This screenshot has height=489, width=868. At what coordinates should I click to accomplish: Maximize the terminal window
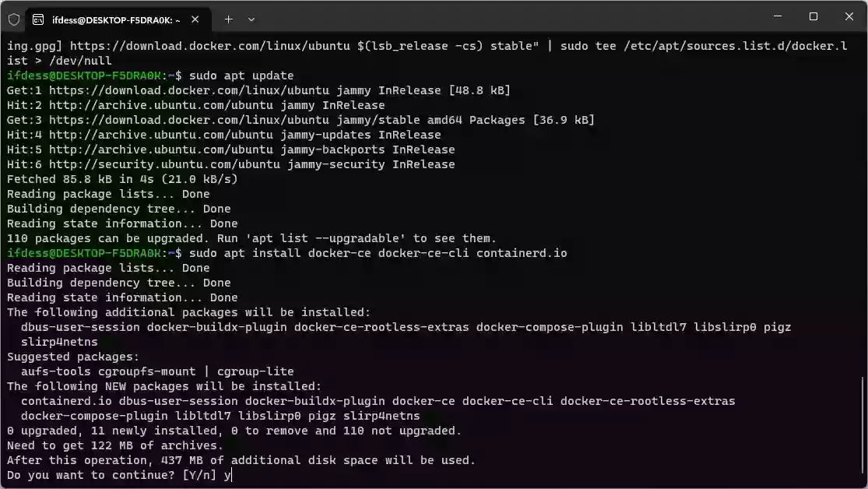coord(813,16)
